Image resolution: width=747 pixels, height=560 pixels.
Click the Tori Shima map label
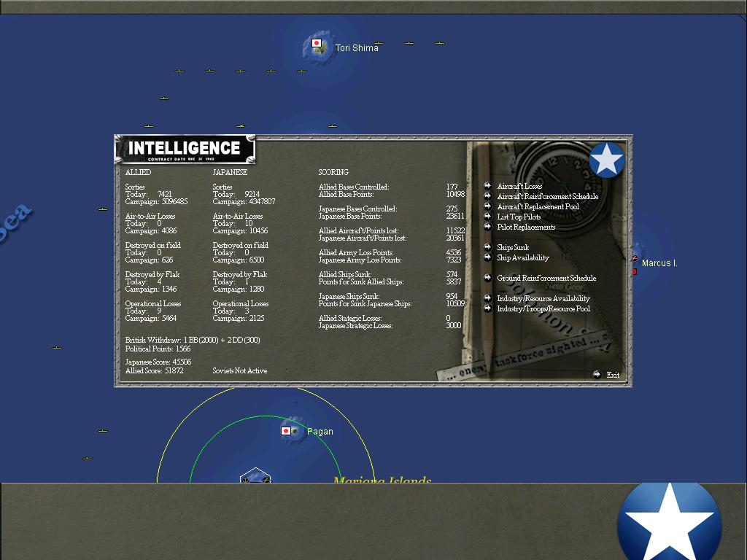(356, 47)
